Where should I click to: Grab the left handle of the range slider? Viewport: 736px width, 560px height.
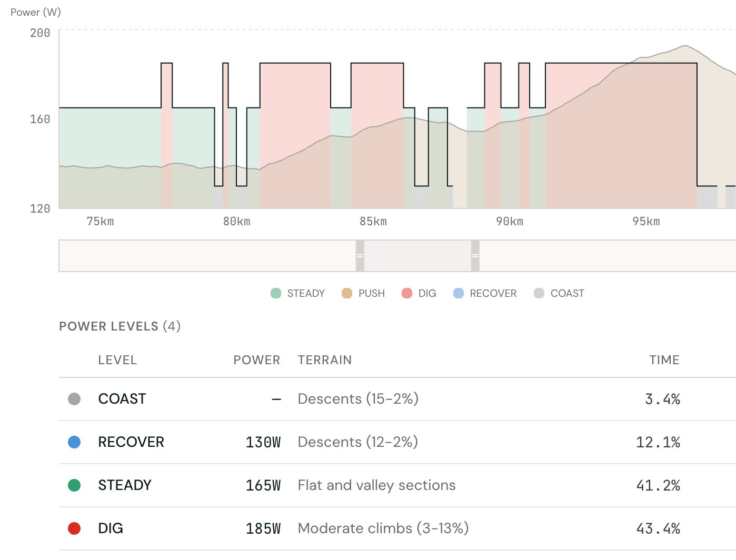click(360, 256)
